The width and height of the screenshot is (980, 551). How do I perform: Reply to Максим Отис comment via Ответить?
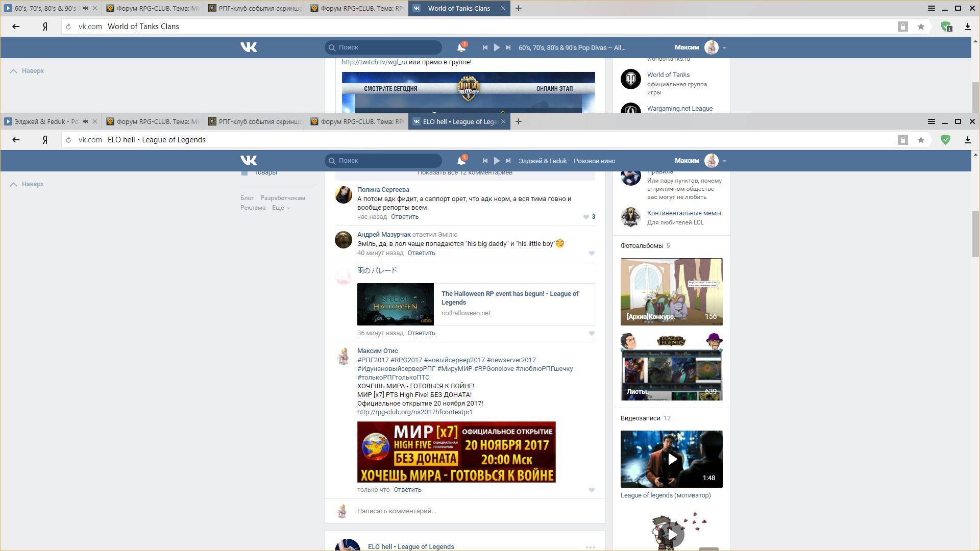pyautogui.click(x=407, y=490)
